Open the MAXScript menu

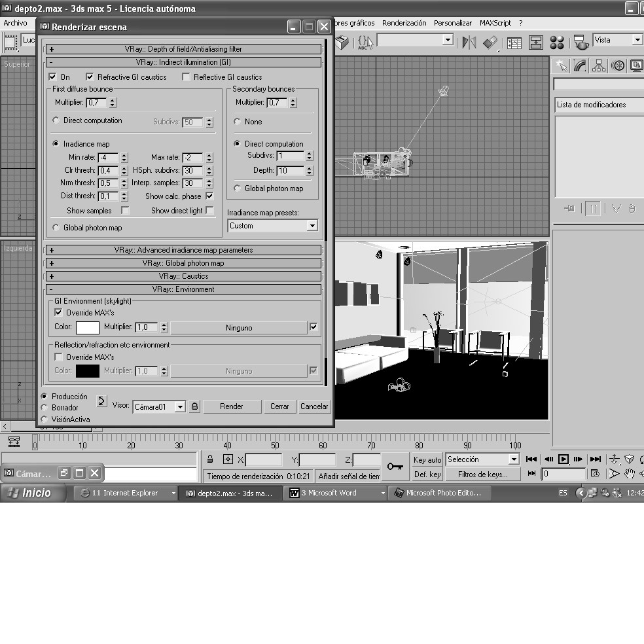pos(495,23)
